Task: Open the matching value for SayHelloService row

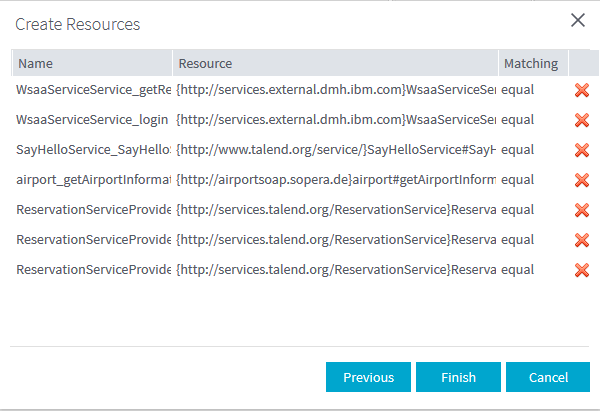Action: tap(532, 150)
